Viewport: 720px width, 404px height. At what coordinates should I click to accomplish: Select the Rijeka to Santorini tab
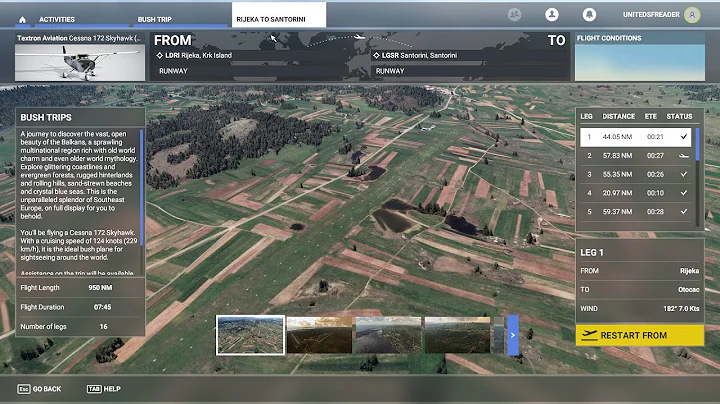click(279, 15)
